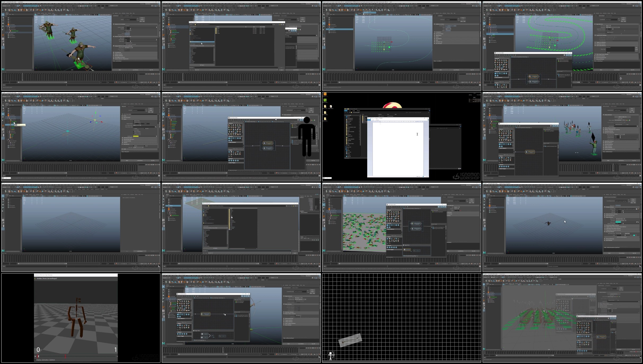Click the yellow color swatch in attributes
This screenshot has height=364, width=643.
pyautogui.click(x=136, y=136)
